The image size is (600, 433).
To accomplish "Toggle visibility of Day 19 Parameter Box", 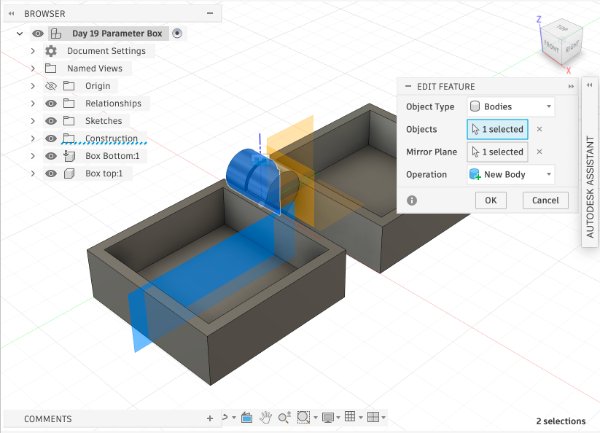I will [38, 33].
